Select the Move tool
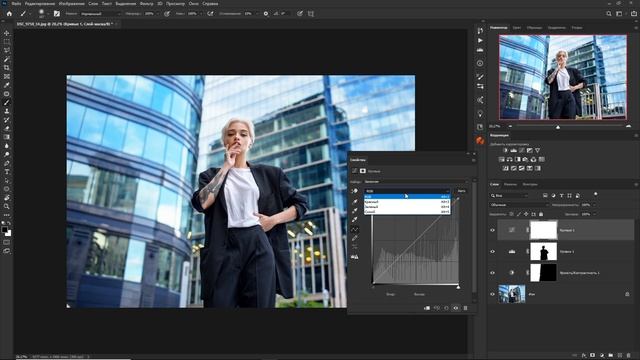The height and width of the screenshot is (360, 640). click(7, 33)
